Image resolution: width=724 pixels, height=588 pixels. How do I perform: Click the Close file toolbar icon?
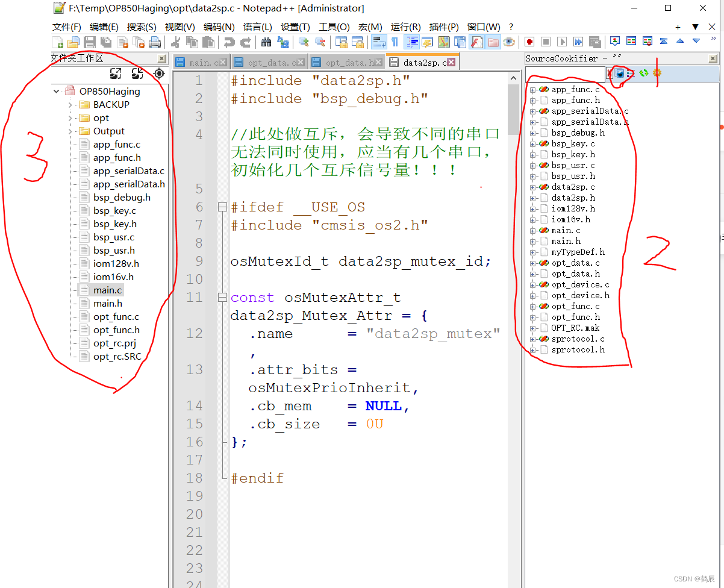122,42
